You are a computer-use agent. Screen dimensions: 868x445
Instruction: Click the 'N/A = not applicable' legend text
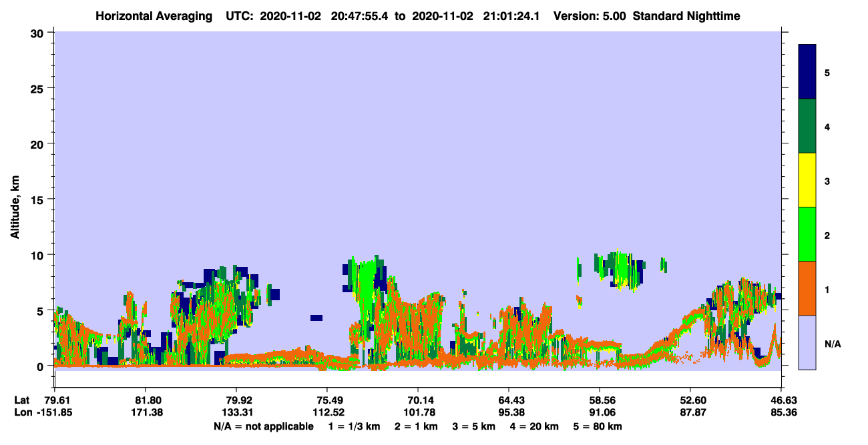263,426
